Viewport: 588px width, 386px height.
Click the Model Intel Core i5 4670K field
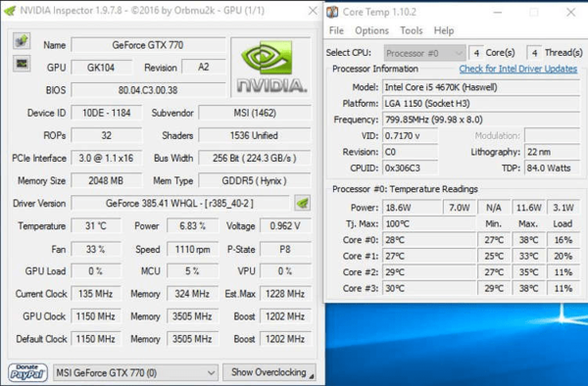(x=481, y=87)
